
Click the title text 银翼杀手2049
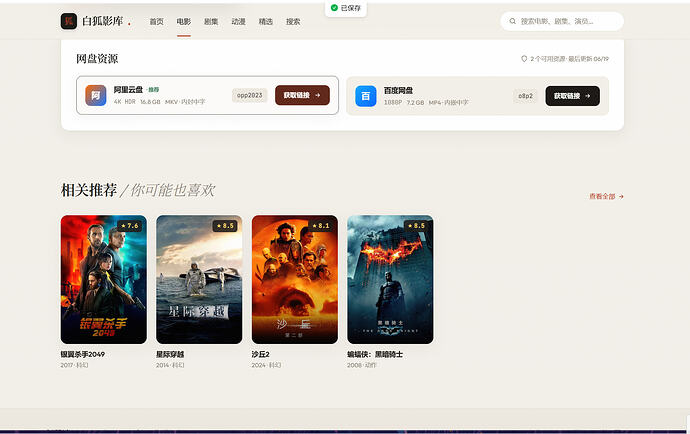pyautogui.click(x=83, y=354)
